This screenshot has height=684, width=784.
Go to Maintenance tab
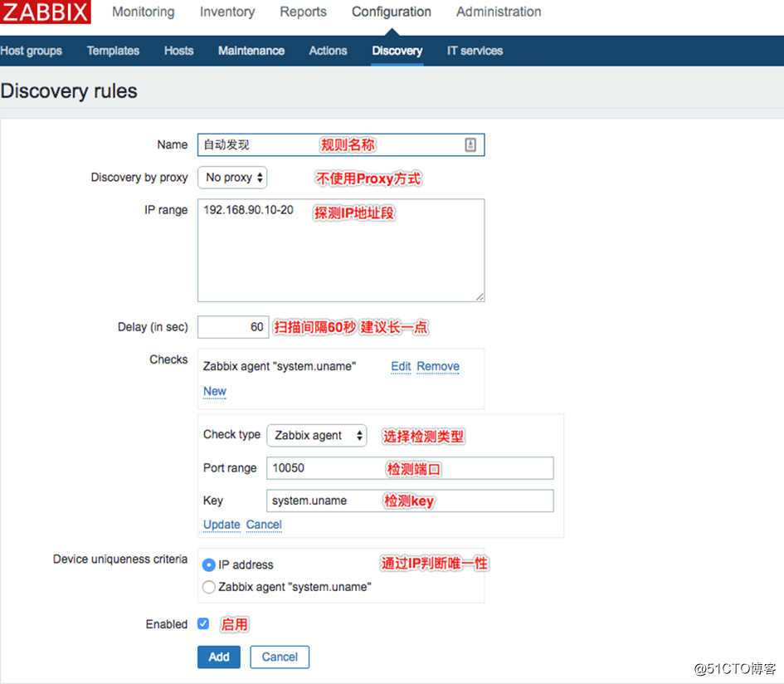pos(251,51)
